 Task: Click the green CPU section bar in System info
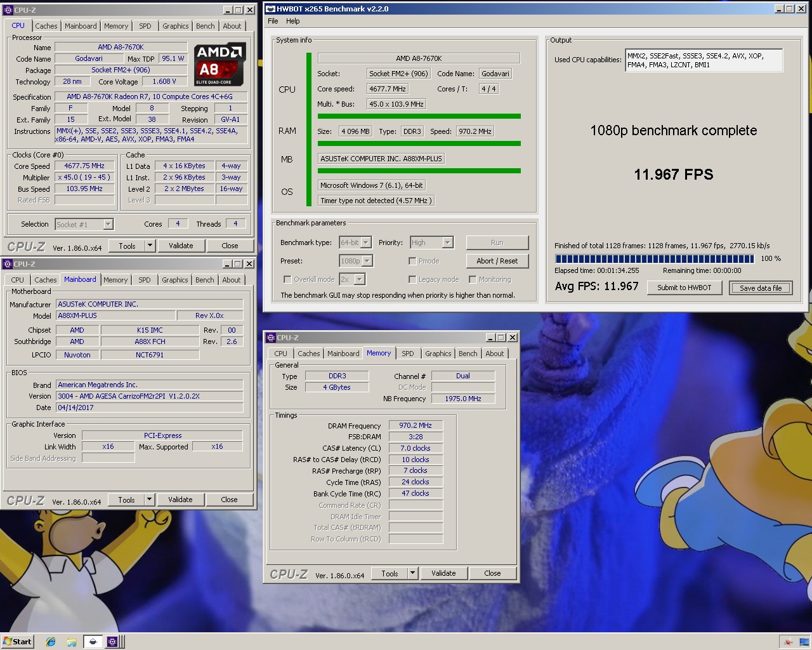[x=419, y=116]
